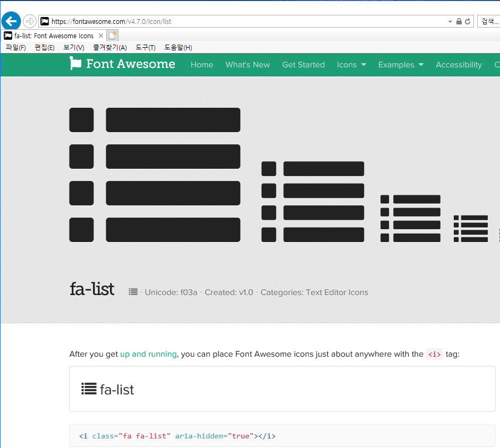Viewport: 500px width, 448px height.
Task: Click the fa fa-list HTML code snippet
Action: point(177,436)
